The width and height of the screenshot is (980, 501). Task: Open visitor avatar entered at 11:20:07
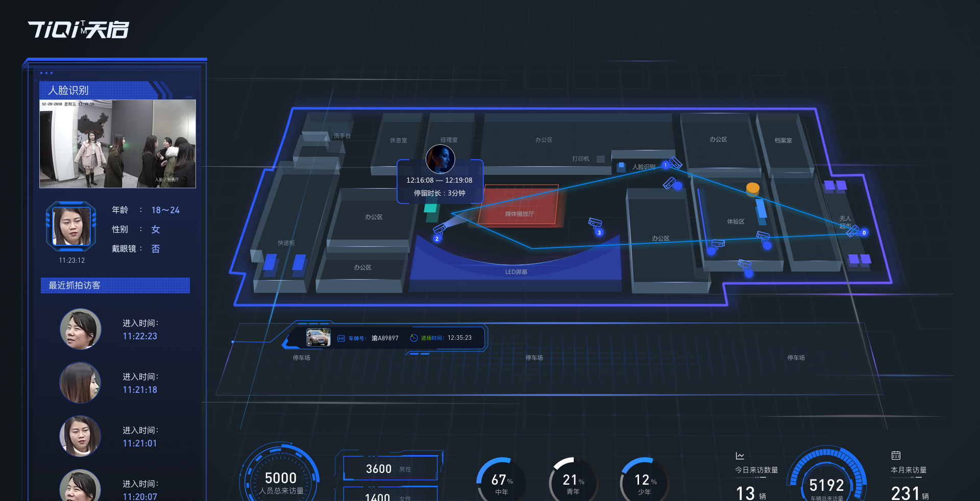pos(80,485)
